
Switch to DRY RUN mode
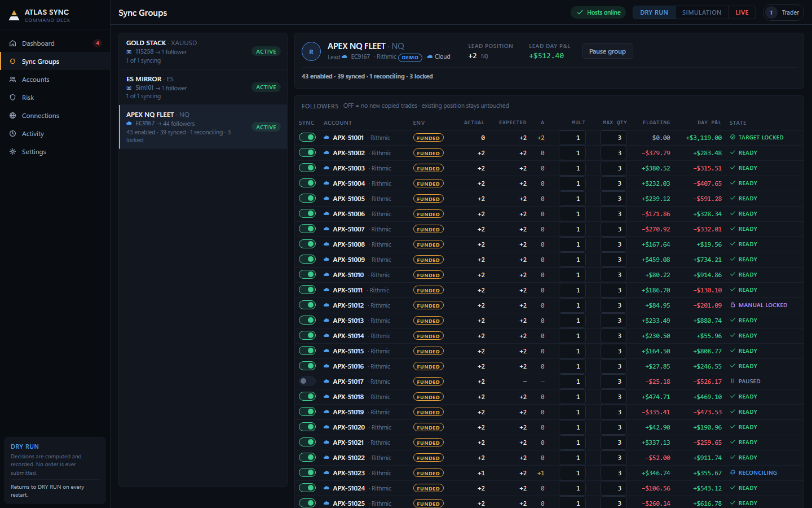[654, 12]
